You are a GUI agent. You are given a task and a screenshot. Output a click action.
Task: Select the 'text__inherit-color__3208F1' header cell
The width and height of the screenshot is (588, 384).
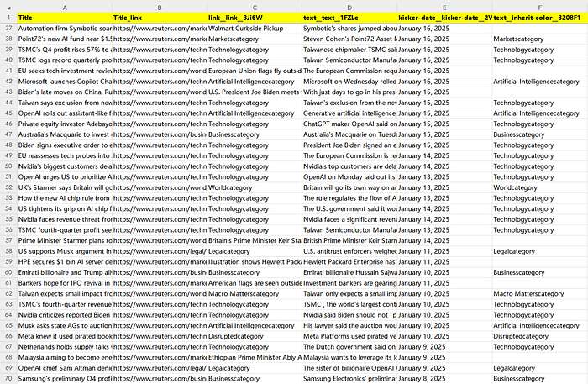click(540, 18)
